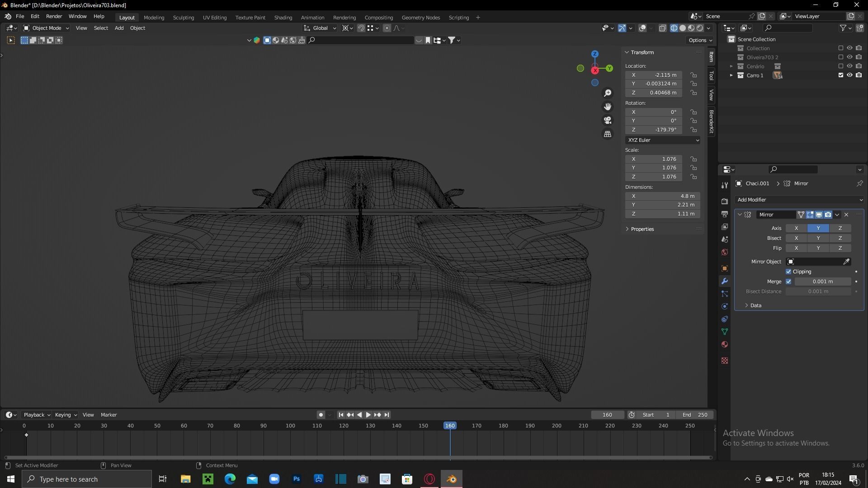Open the Render menu

tap(54, 16)
